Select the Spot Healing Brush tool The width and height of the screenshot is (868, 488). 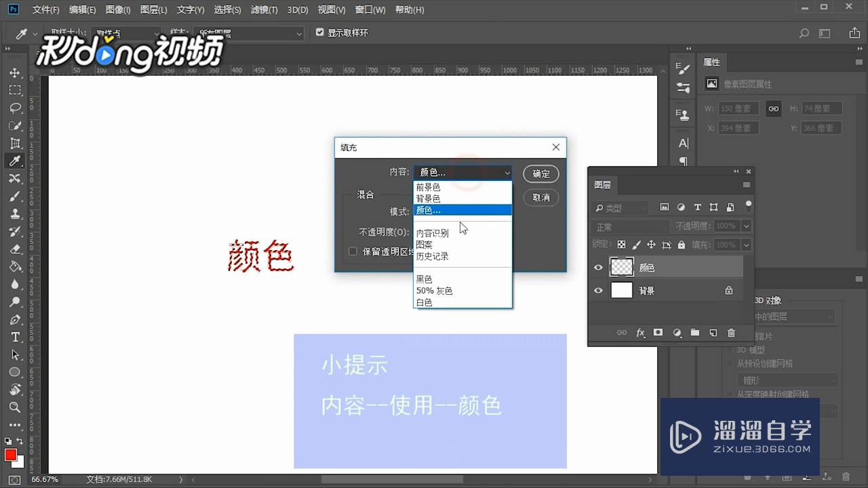coord(15,178)
